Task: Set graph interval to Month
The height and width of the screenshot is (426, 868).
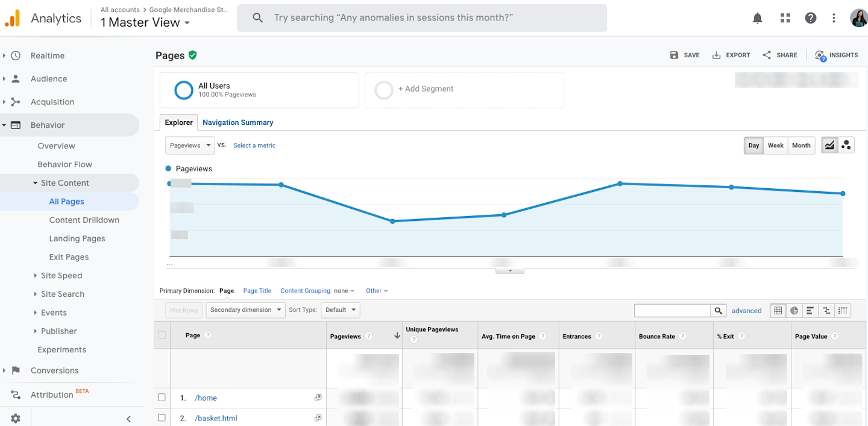Action: (801, 145)
